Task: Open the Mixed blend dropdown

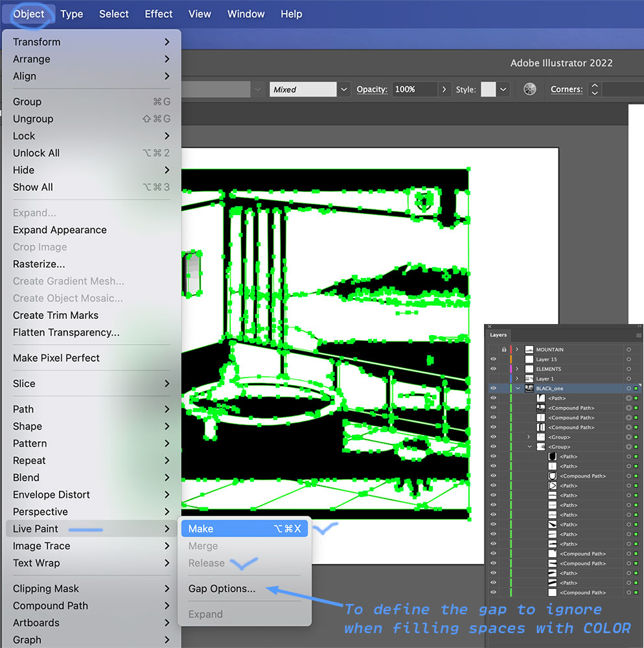Action: [344, 89]
